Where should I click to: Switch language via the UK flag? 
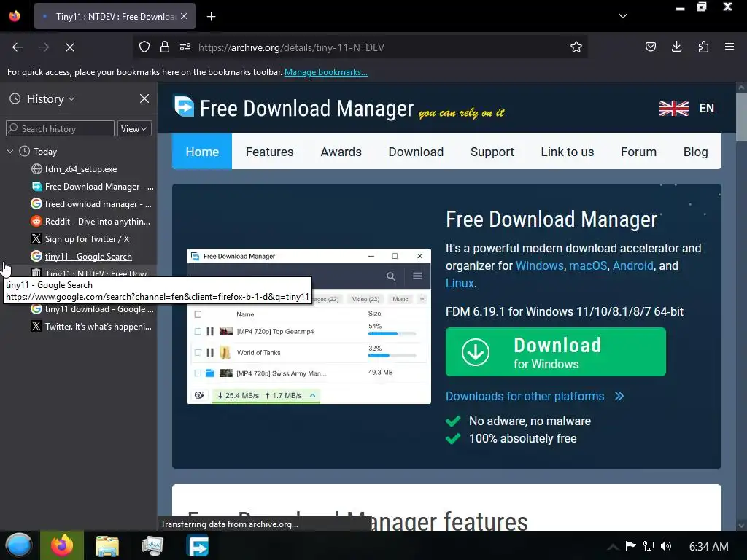[673, 108]
